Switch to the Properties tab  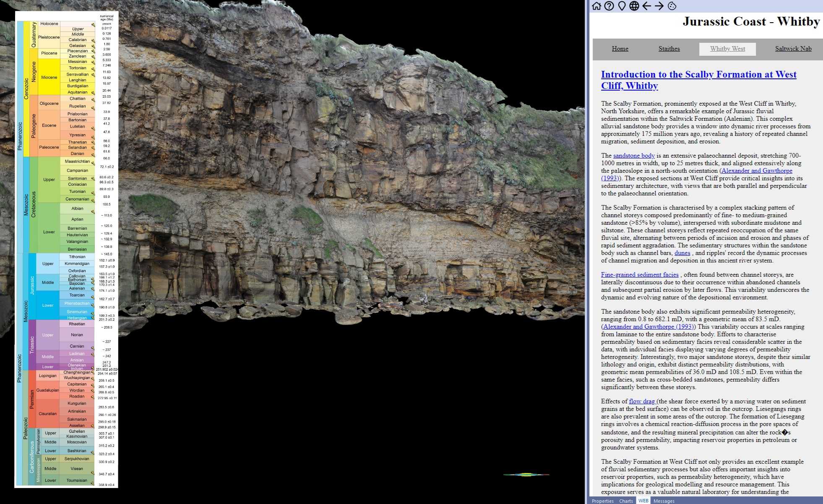pyautogui.click(x=602, y=501)
